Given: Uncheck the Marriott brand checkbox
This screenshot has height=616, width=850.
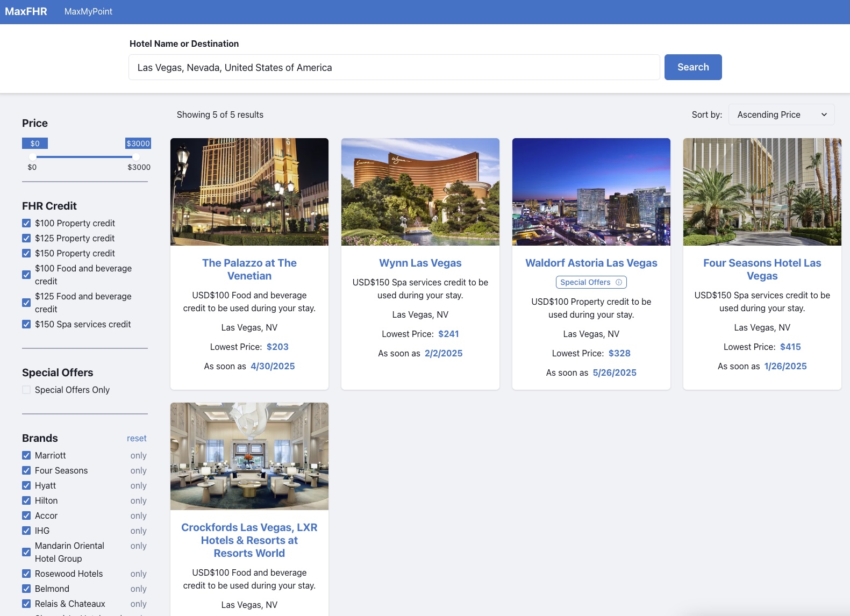Looking at the screenshot, I should click(x=26, y=455).
